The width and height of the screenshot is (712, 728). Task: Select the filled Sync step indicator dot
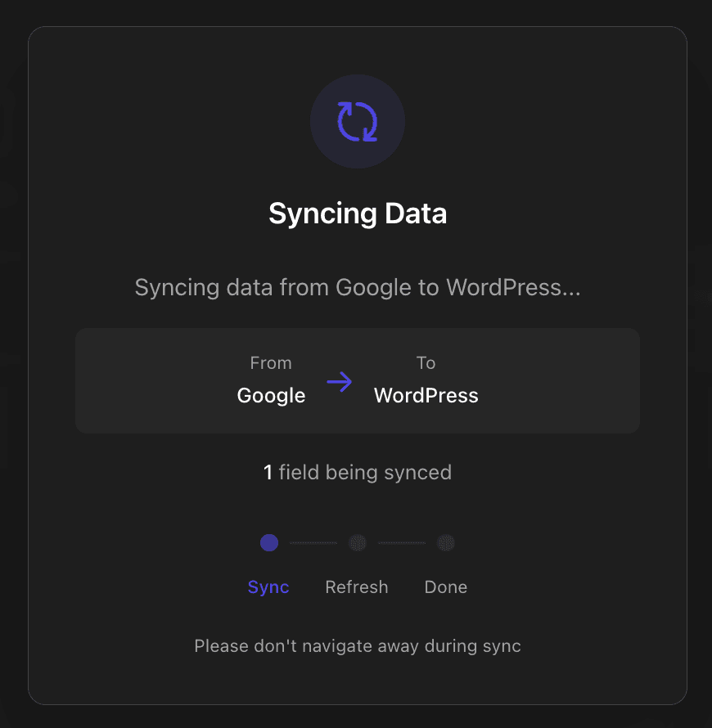[x=269, y=542]
